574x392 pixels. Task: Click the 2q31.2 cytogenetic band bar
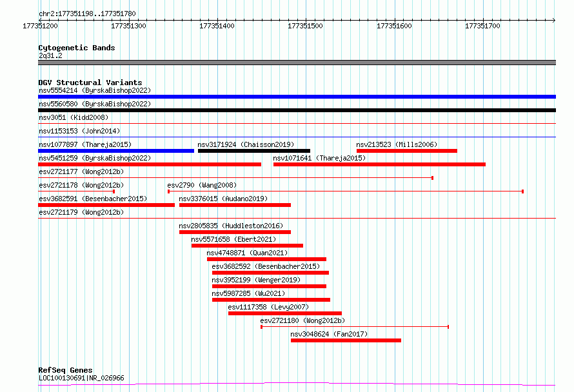[x=297, y=63]
